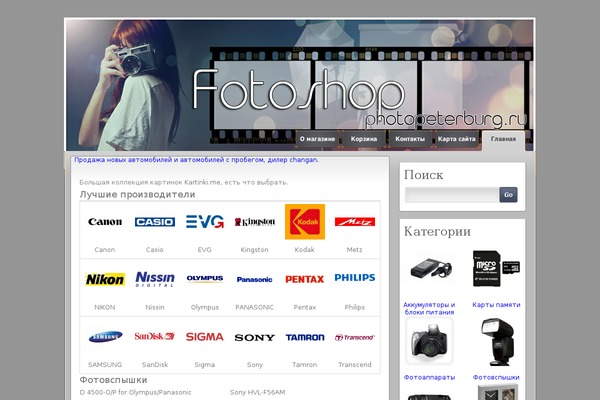This screenshot has height=400, width=600.
Task: Select the Pentax brand logo
Action: tap(305, 279)
